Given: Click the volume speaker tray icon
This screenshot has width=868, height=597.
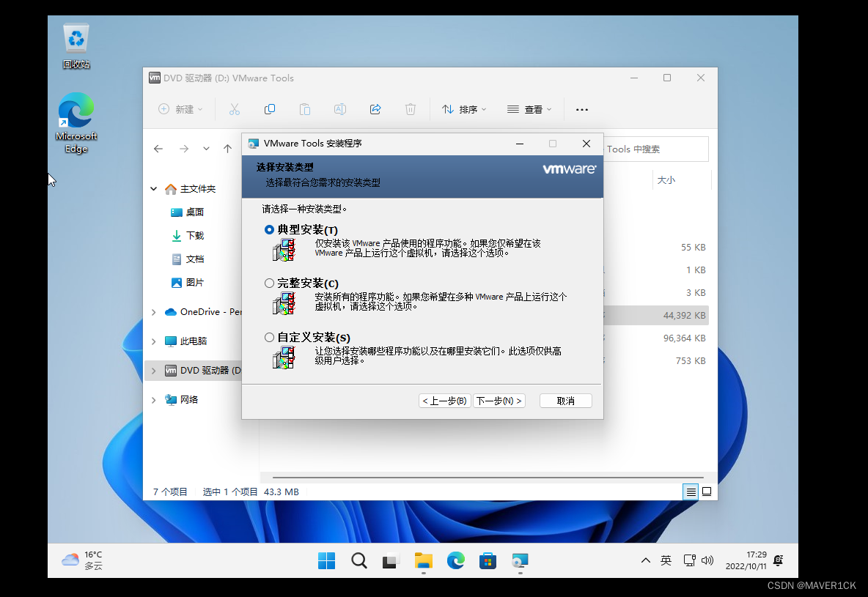Looking at the screenshot, I should 707,560.
